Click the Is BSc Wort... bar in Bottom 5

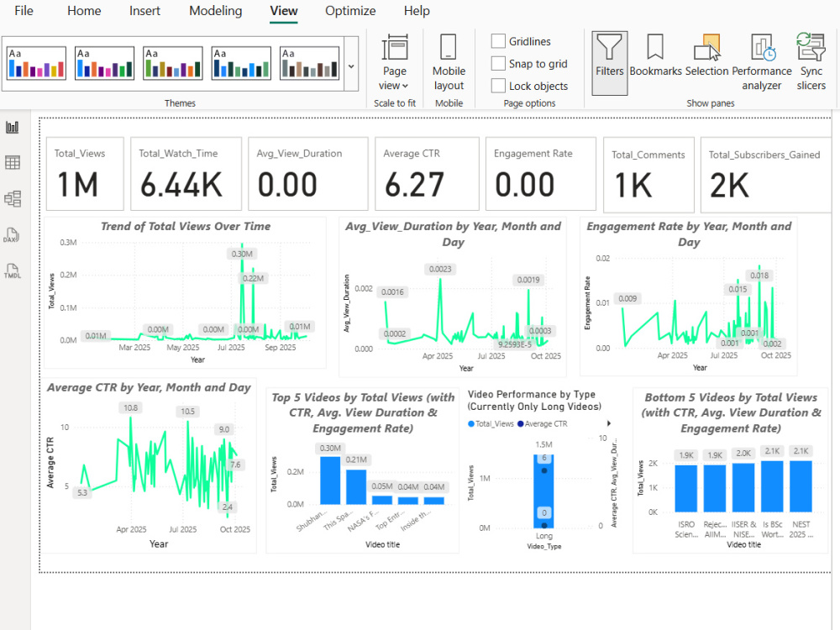click(772, 486)
